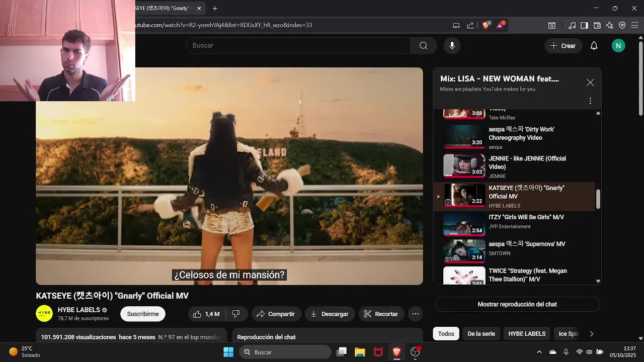The width and height of the screenshot is (644, 362).
Task: Open File Explorer from taskbar
Action: click(360, 352)
